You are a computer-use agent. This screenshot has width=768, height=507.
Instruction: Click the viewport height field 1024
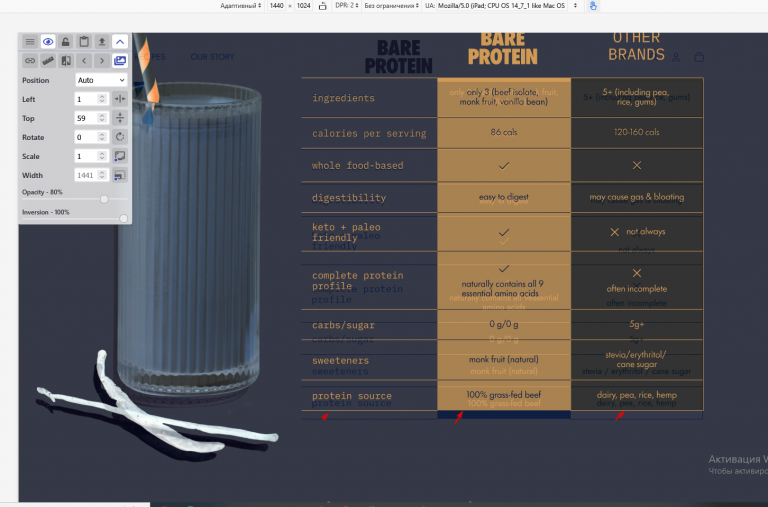[304, 6]
